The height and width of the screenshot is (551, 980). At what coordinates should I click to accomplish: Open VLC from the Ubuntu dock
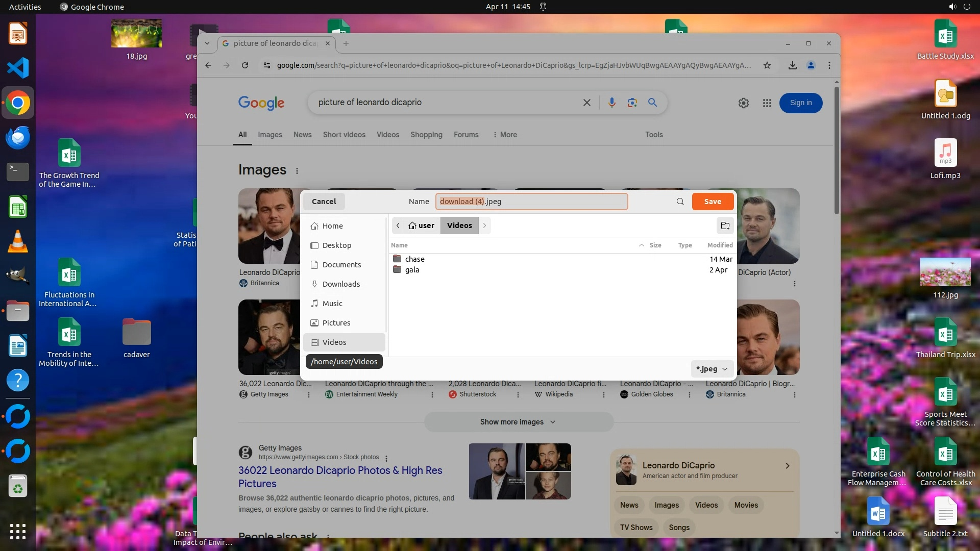(x=18, y=242)
